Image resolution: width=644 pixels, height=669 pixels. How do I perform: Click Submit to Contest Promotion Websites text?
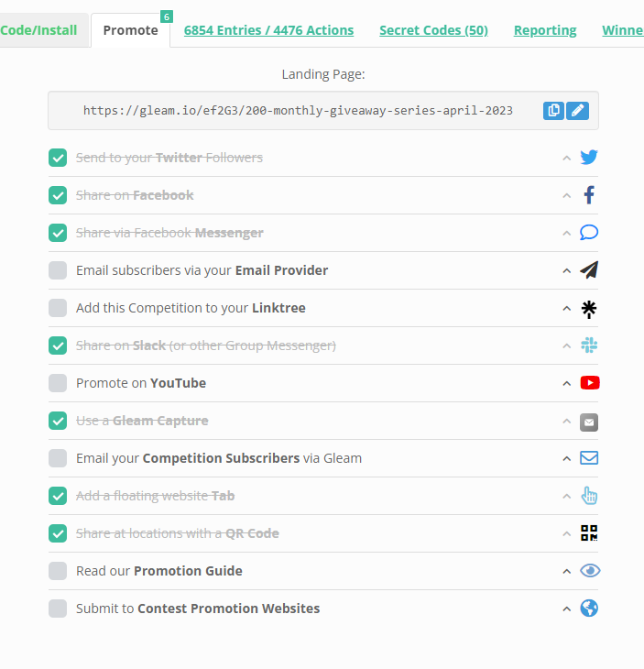point(198,608)
